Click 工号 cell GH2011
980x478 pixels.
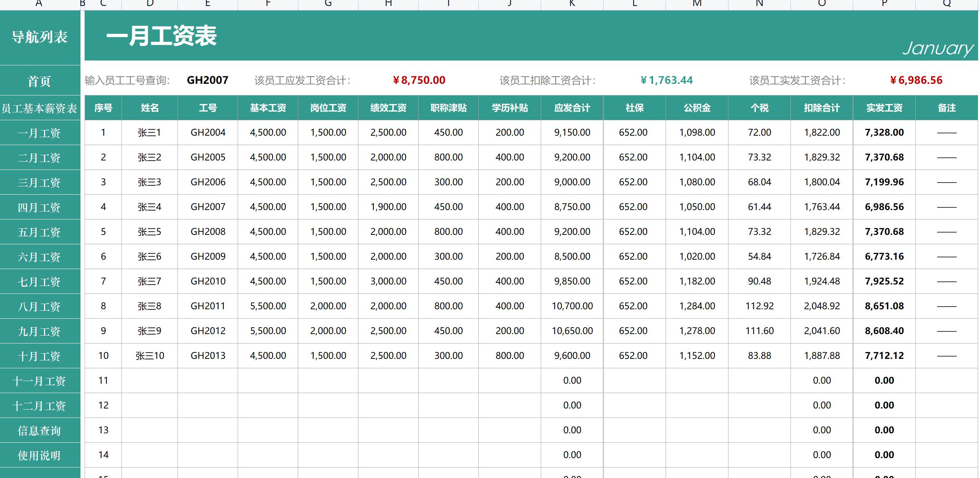pyautogui.click(x=208, y=306)
